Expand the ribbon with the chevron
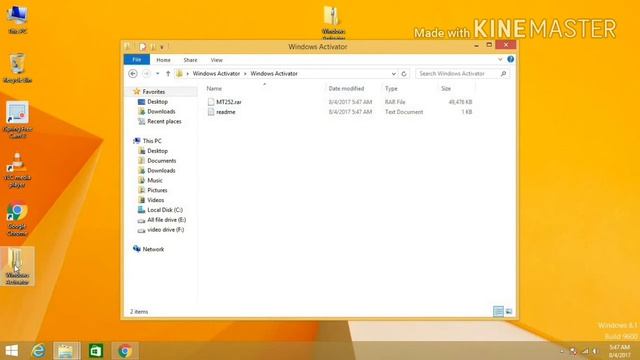 point(500,60)
